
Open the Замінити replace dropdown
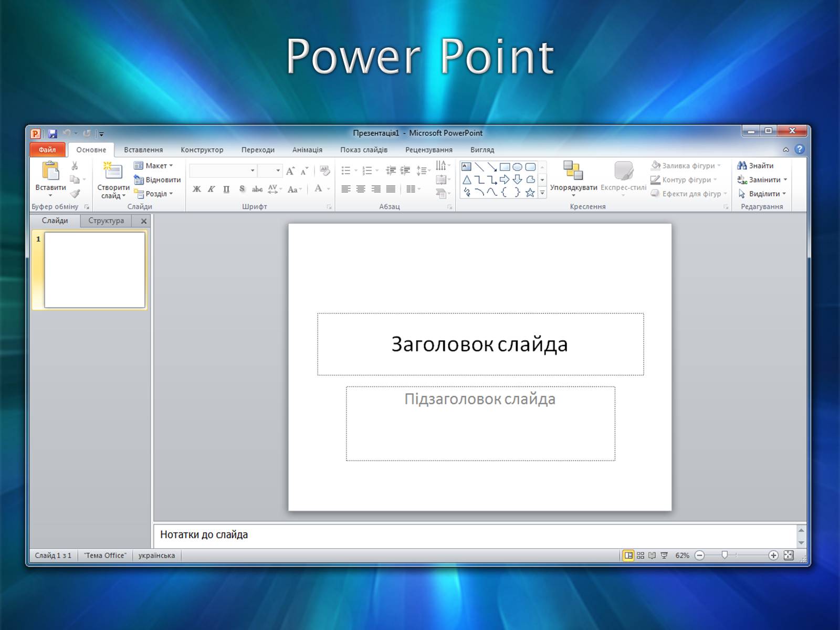762,180
